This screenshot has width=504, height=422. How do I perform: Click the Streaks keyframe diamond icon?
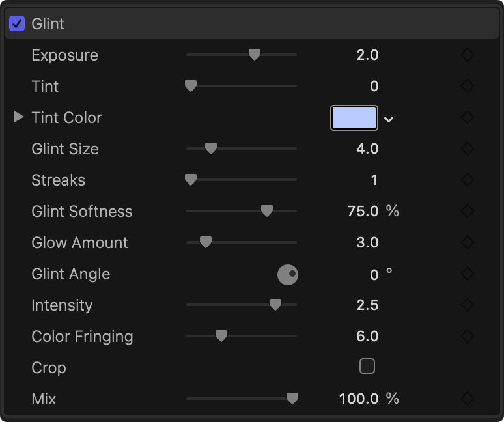tap(467, 180)
